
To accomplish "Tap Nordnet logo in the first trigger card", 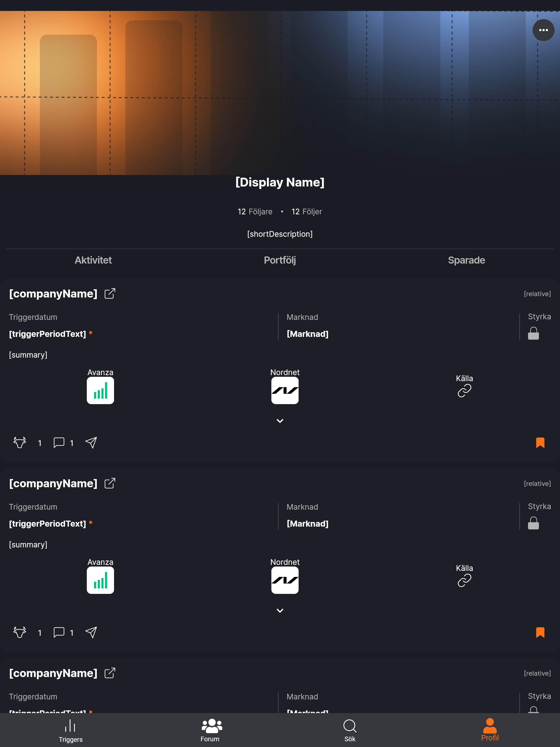I will pos(285,390).
